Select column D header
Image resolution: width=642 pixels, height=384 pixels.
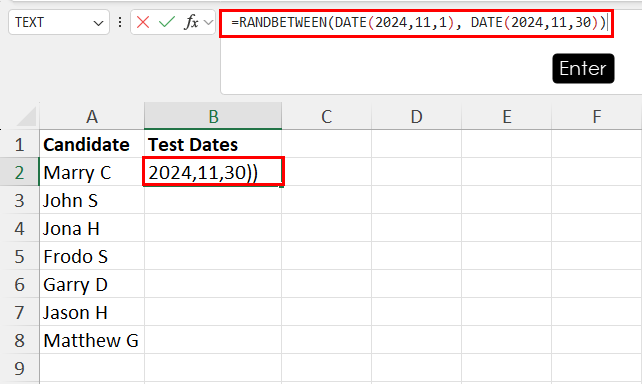pos(416,116)
